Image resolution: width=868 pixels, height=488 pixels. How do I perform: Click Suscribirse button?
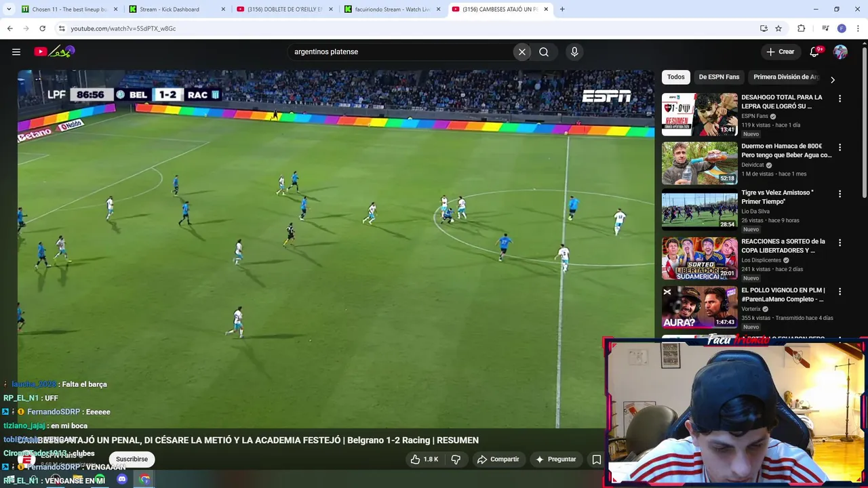(132, 459)
